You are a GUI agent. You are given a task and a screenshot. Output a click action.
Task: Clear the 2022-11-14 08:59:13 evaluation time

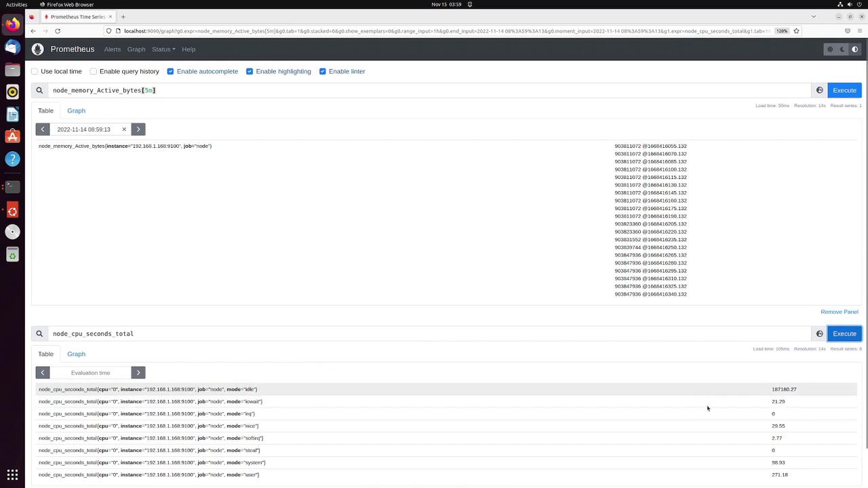[x=124, y=129]
